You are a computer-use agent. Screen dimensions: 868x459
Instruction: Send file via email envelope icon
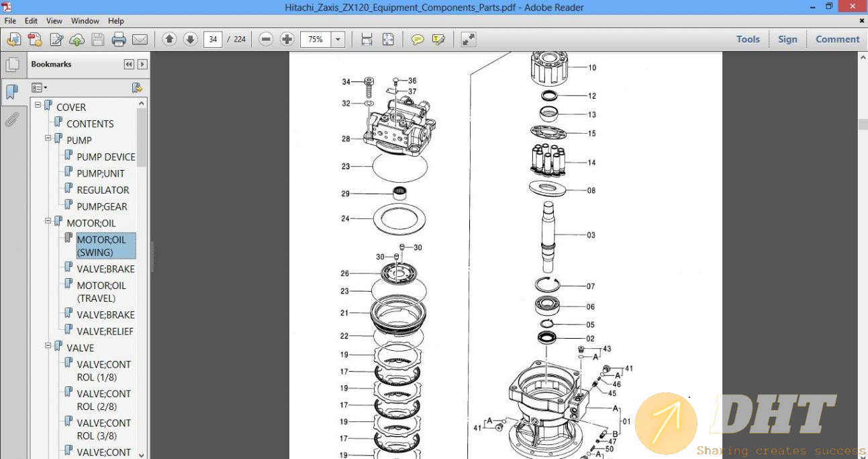click(x=140, y=40)
